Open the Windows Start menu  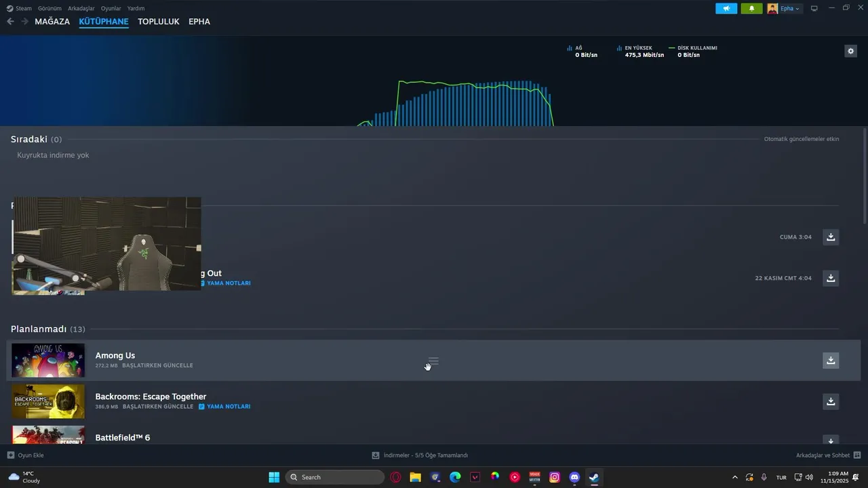tap(274, 477)
